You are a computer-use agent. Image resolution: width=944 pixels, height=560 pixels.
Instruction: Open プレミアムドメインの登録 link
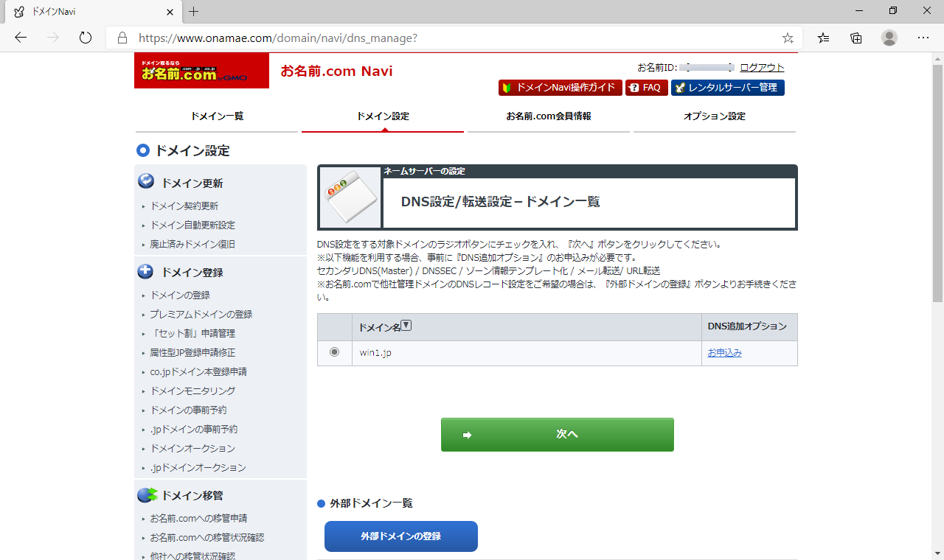tap(201, 315)
